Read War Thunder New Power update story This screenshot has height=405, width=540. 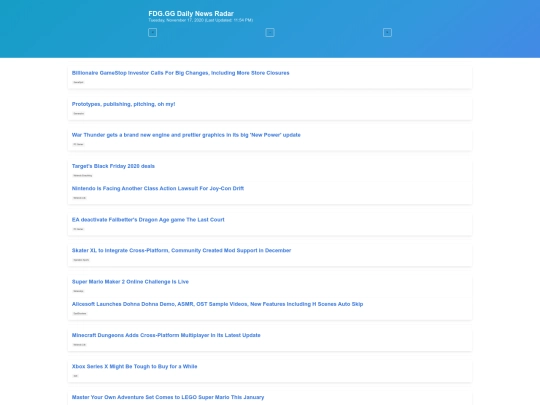(186, 135)
